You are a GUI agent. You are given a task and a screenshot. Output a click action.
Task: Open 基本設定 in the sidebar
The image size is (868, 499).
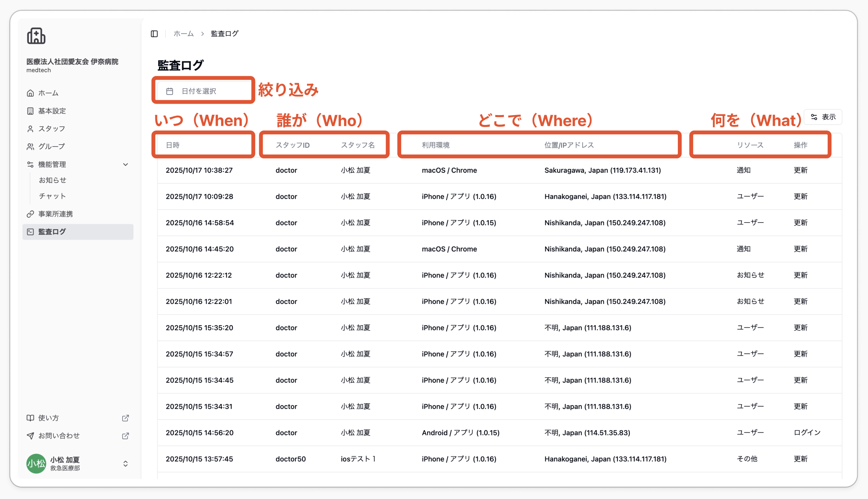point(78,111)
